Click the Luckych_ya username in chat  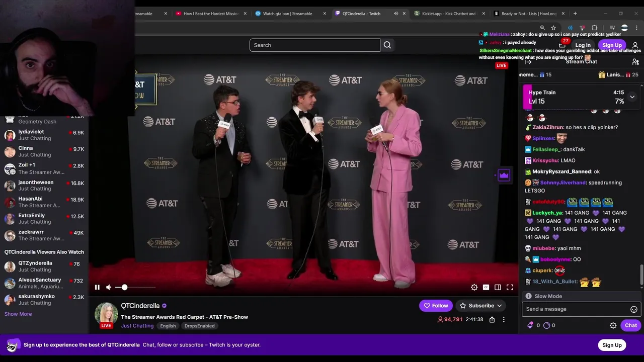[547, 213]
